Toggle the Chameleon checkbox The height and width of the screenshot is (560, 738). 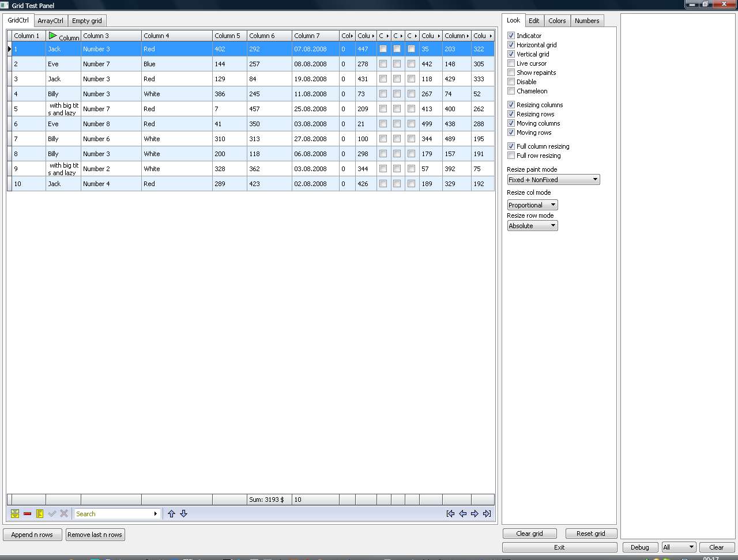(x=511, y=91)
